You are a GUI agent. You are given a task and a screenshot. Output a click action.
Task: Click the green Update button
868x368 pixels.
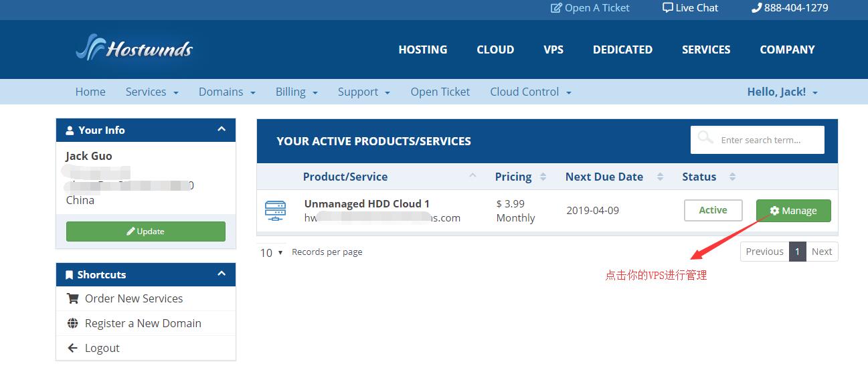click(x=145, y=232)
